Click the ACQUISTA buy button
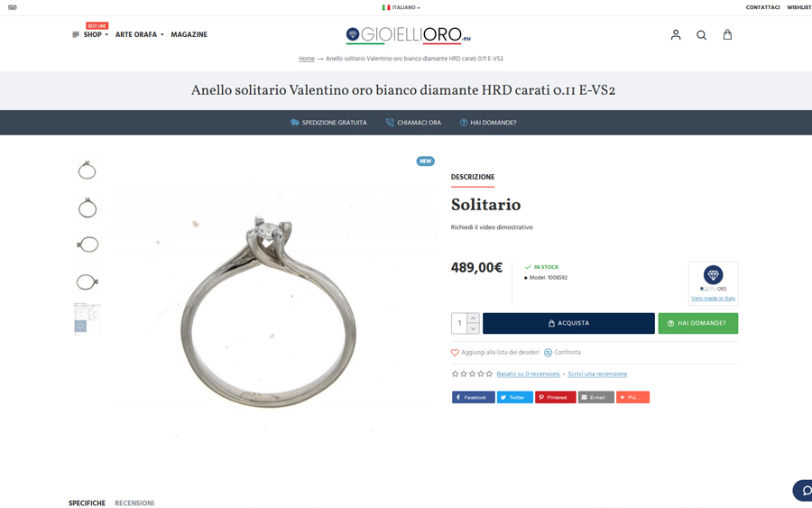This screenshot has height=508, width=812. [x=568, y=323]
